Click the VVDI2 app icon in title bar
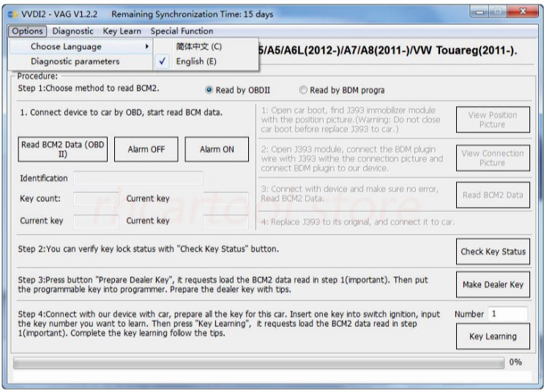The height and width of the screenshot is (392, 544). tap(13, 14)
